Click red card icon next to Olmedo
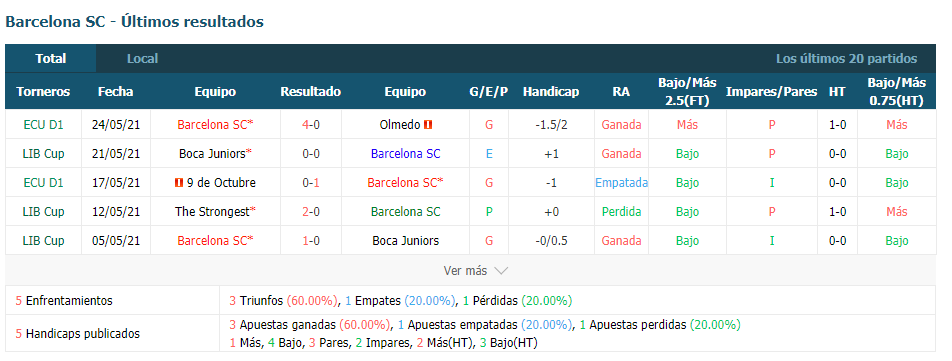 click(x=428, y=124)
